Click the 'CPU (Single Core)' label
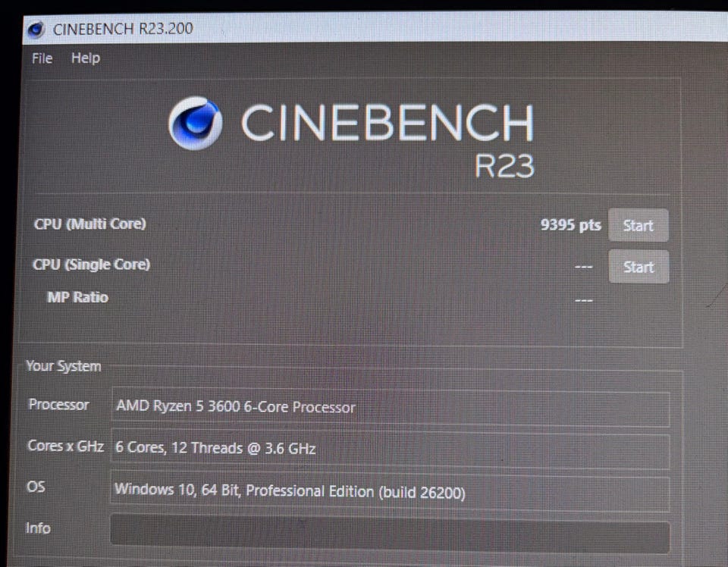This screenshot has width=728, height=567. pyautogui.click(x=92, y=265)
